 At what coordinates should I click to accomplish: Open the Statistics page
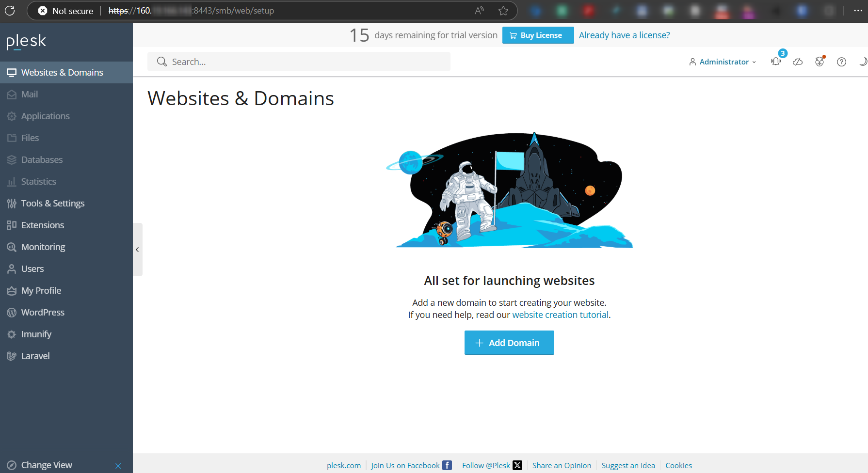point(66,181)
